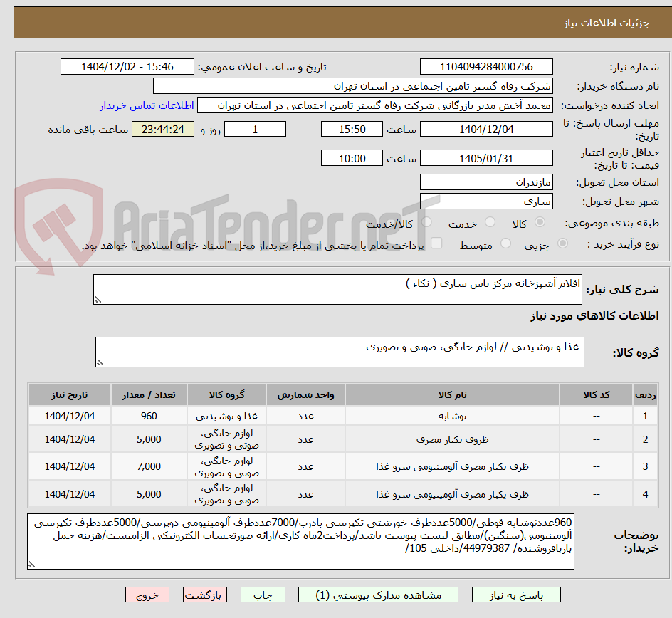Click the ظروف یکبار مصرف item name cell
The width and height of the screenshot is (672, 618).
[x=452, y=439]
